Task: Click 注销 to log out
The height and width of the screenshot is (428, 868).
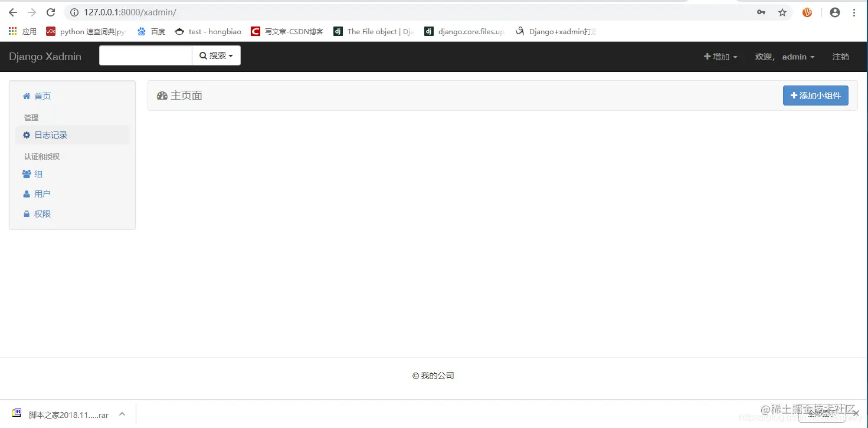Action: [x=840, y=57]
